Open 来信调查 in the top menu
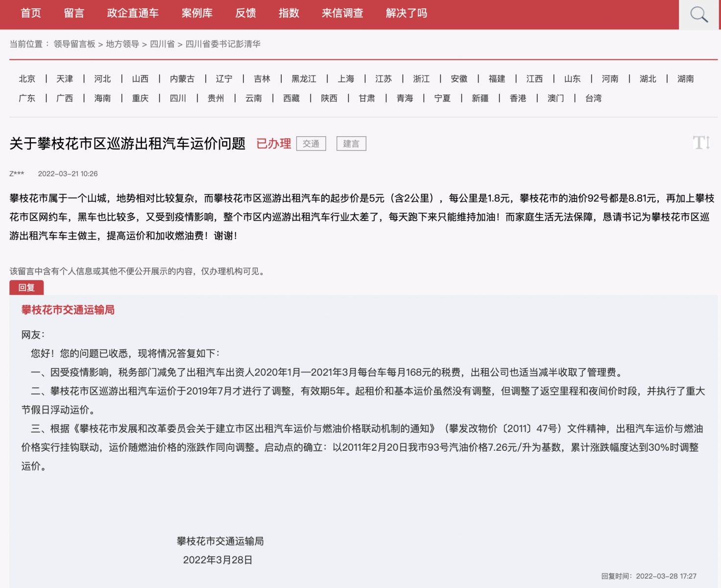Image resolution: width=721 pixels, height=588 pixels. (x=342, y=13)
